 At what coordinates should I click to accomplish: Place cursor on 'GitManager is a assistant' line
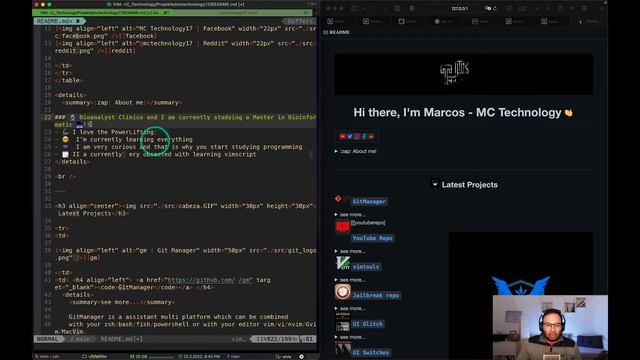(x=178, y=317)
